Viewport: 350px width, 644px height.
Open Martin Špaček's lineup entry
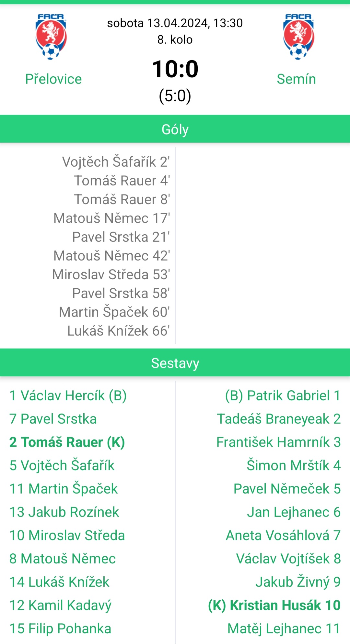tap(64, 489)
